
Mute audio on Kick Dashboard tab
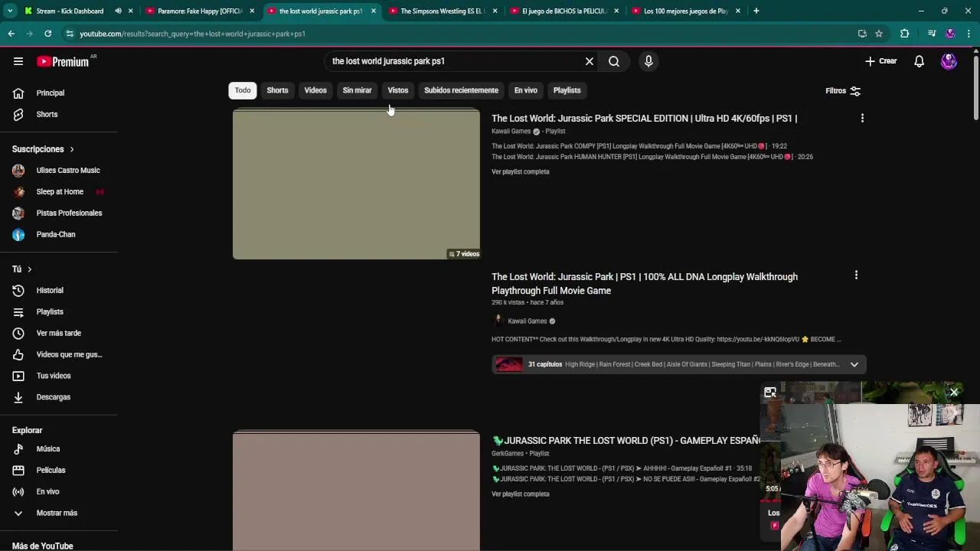click(118, 11)
